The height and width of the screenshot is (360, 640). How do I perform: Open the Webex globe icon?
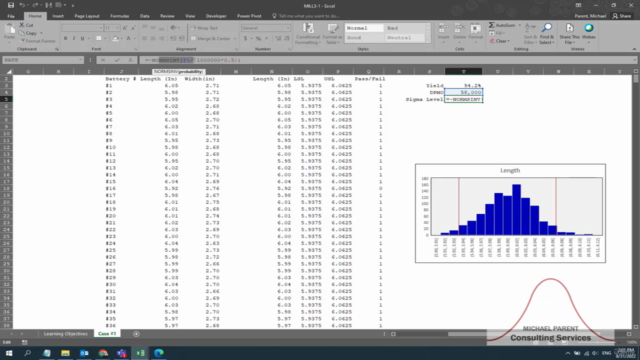click(x=589, y=33)
